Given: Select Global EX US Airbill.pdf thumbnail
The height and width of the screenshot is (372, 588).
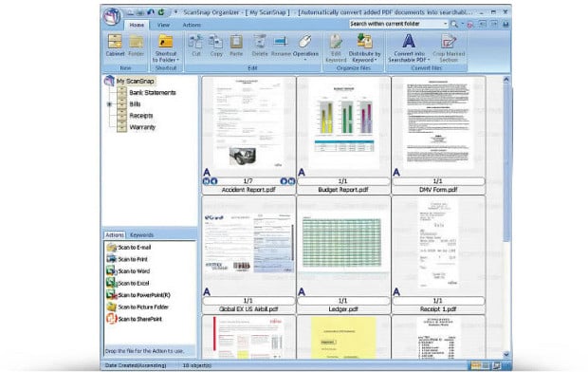Looking at the screenshot, I should [248, 243].
